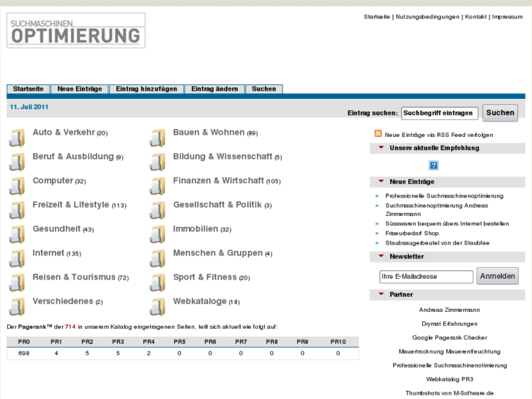This screenshot has height=399, width=532.
Task: Open Mauertrocknung Mauerentfeuchtung partner link
Action: (449, 352)
